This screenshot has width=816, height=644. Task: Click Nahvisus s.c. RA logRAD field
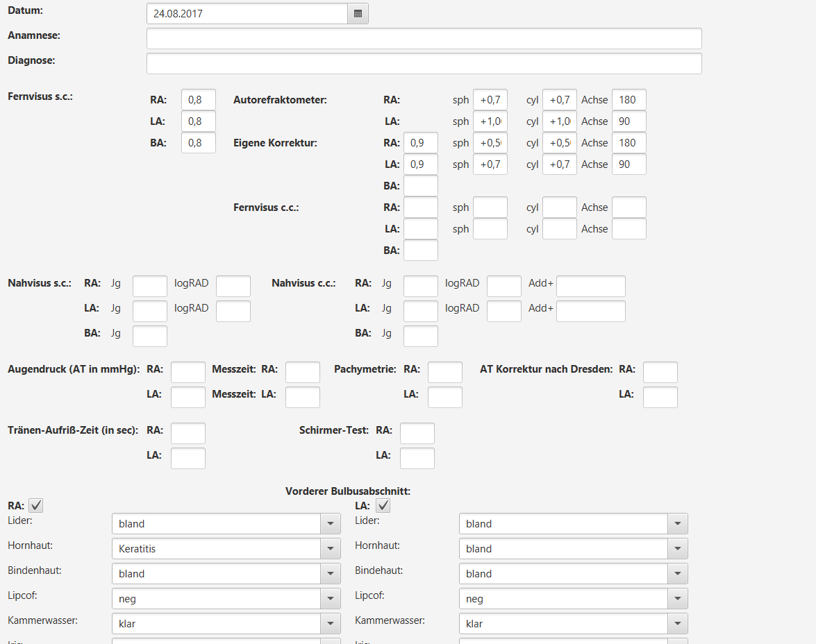[x=233, y=286]
